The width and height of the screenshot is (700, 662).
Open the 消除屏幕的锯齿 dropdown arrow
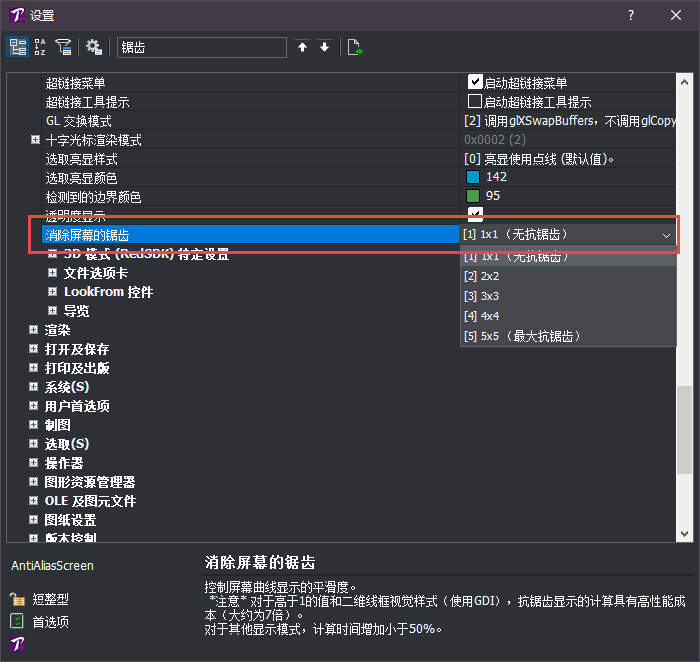pyautogui.click(x=667, y=234)
